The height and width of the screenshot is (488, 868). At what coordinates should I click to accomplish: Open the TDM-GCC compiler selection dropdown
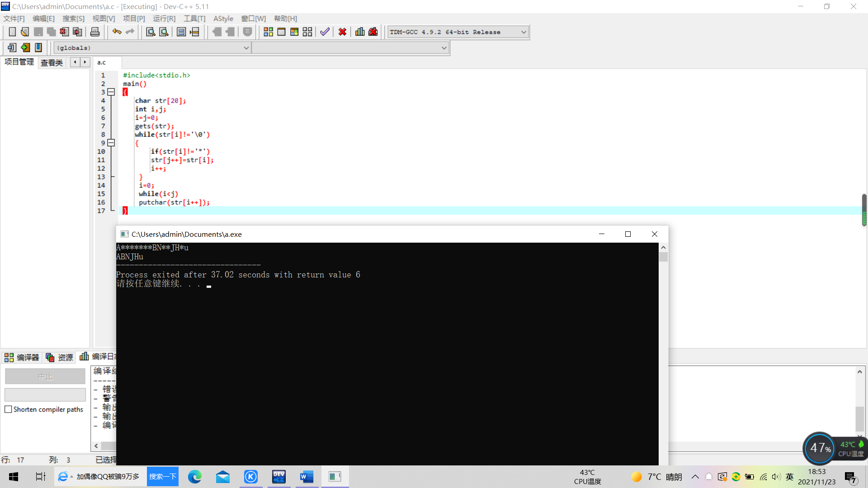524,32
